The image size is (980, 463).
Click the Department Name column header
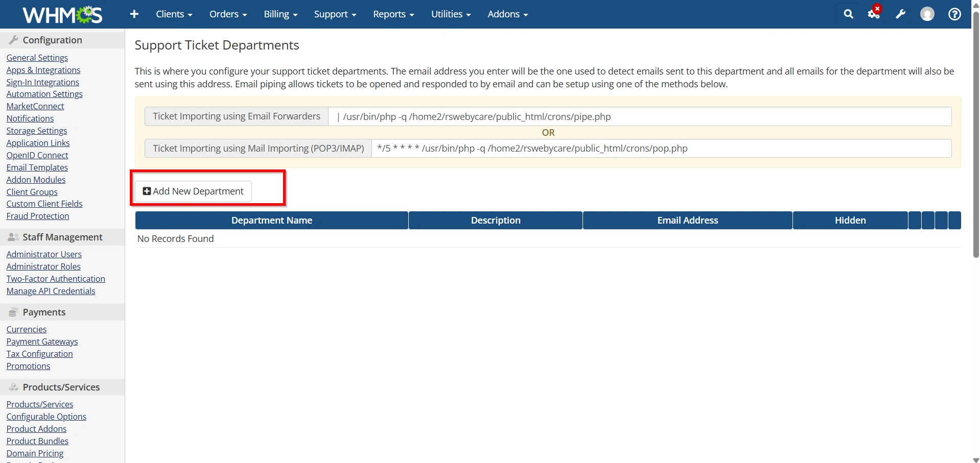pos(272,221)
